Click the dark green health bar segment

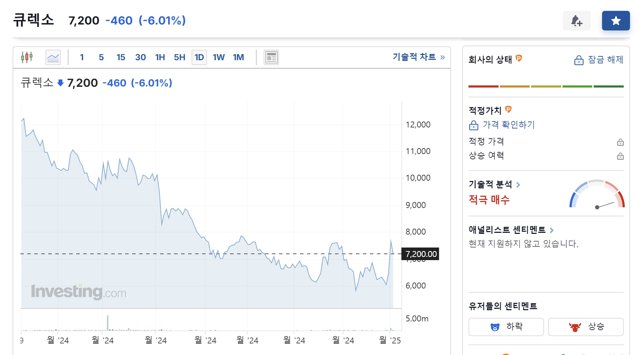(608, 86)
